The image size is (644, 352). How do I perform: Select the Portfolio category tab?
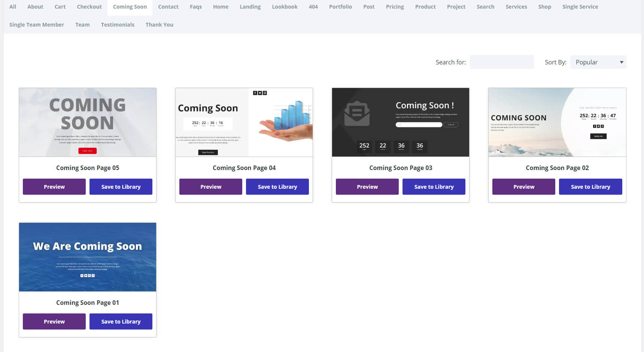(x=340, y=7)
